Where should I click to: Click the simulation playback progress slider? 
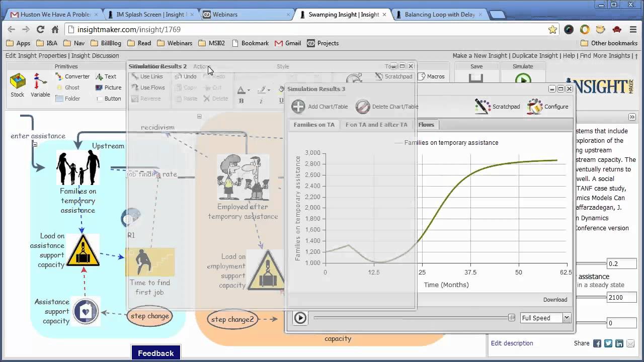point(414,318)
